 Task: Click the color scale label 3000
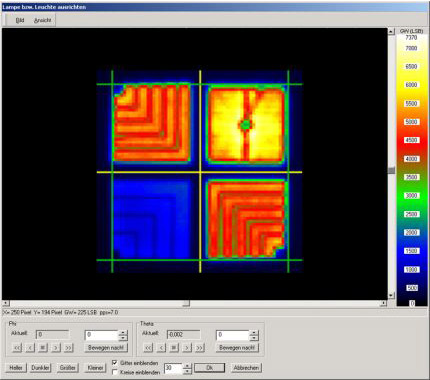coord(411,196)
